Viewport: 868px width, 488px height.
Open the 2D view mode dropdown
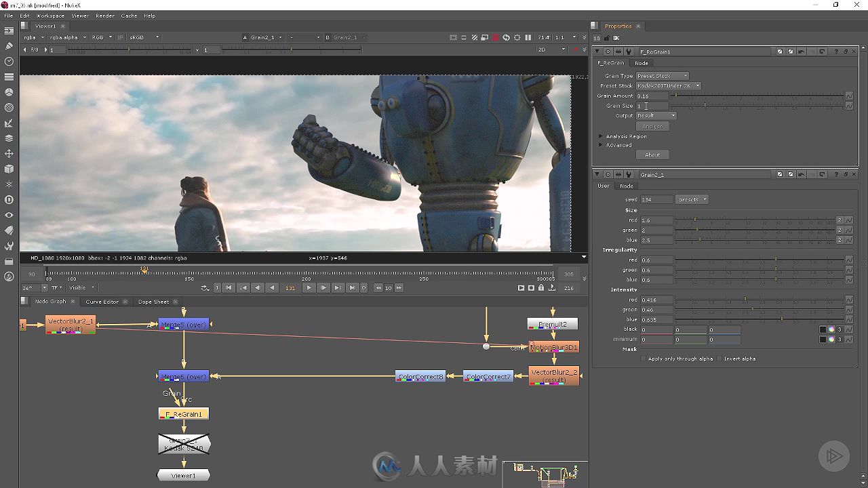coord(551,49)
